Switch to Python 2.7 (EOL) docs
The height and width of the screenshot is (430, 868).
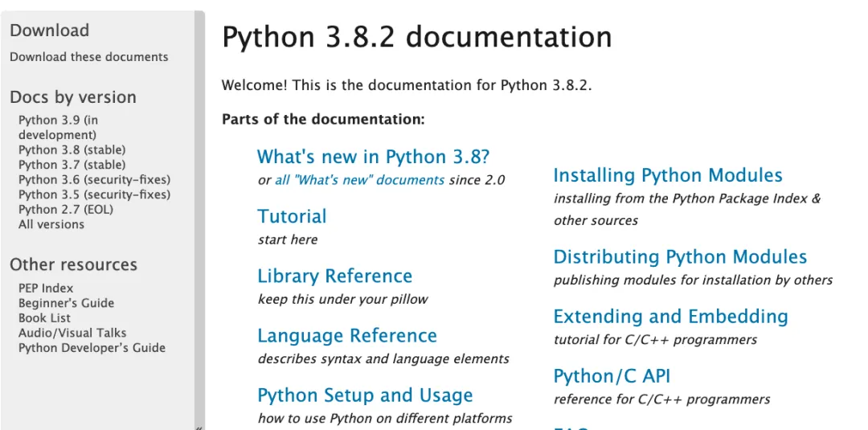pyautogui.click(x=66, y=209)
